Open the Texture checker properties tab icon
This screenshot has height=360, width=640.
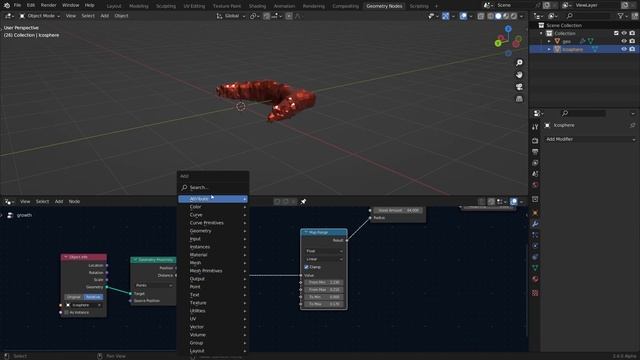tap(535, 293)
